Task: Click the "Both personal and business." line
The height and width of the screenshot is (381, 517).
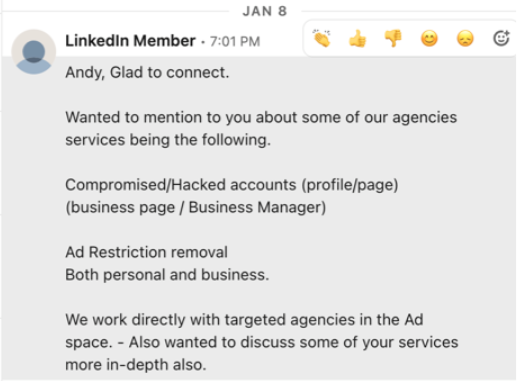Action: [167, 275]
